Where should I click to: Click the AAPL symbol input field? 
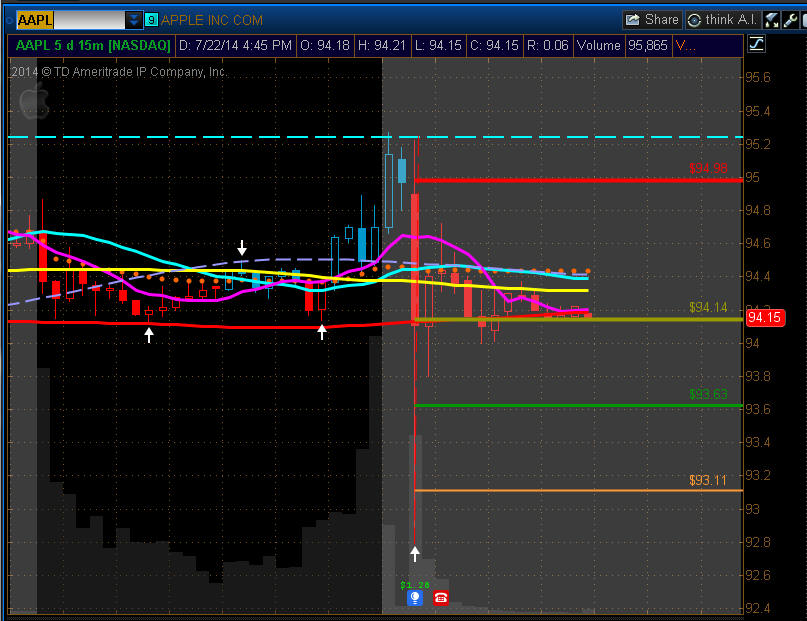(70, 19)
